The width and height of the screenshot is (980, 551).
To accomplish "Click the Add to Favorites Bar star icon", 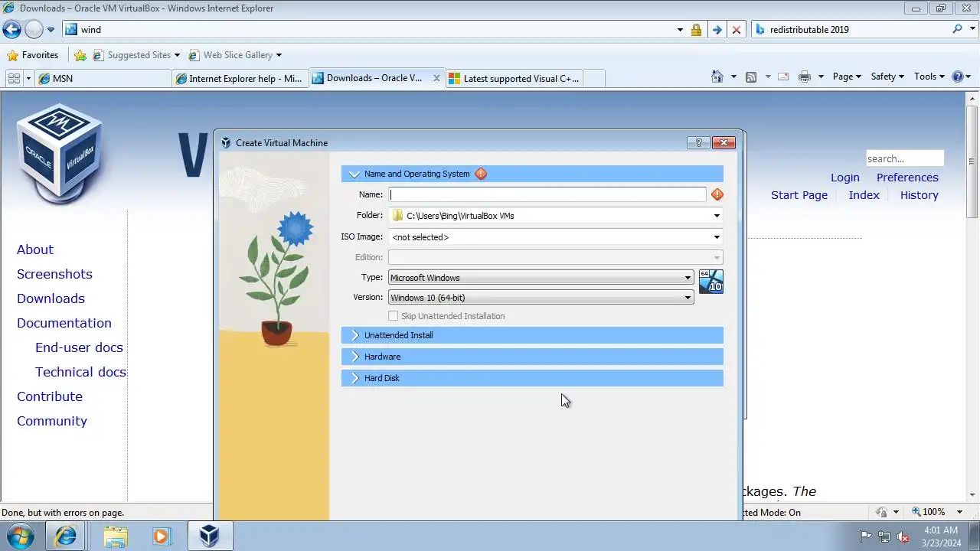I will coord(80,55).
